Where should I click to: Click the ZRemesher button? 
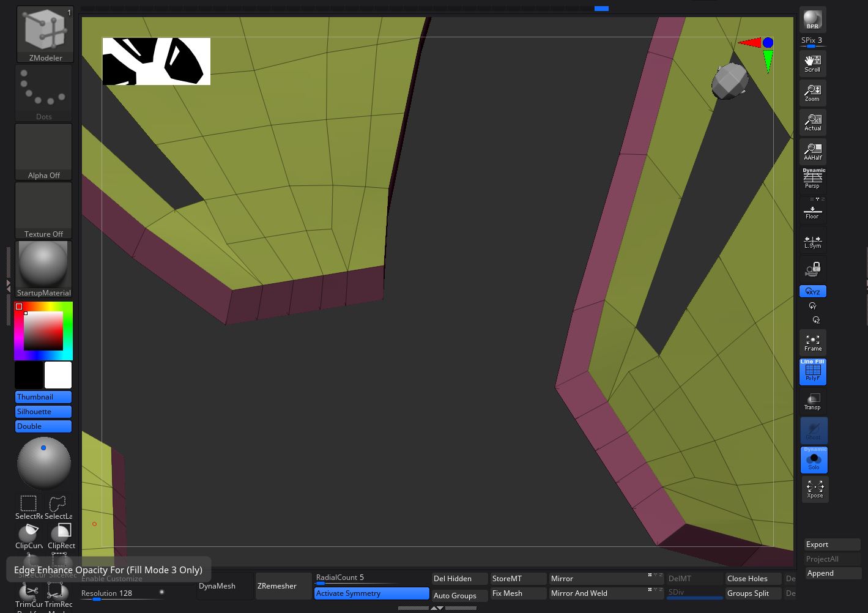[x=283, y=586]
